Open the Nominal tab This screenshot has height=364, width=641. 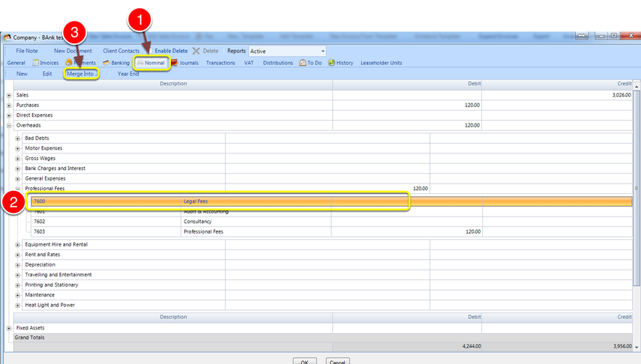tap(151, 63)
